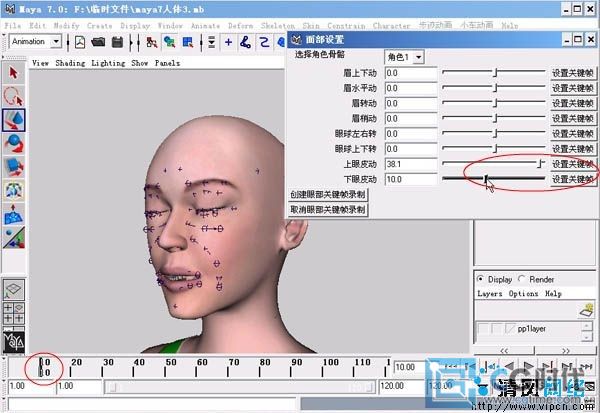Screen dimensions: 600x413
Task: Activate the Soft Modification tool
Action: 14,214
